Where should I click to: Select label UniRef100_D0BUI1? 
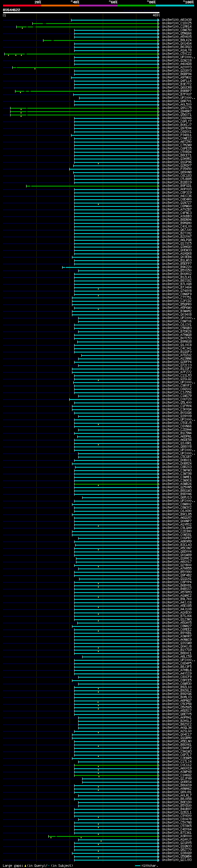coord(176,460)
